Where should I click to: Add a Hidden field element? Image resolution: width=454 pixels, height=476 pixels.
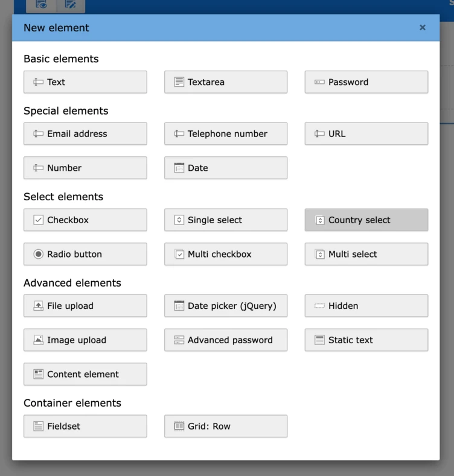point(366,306)
